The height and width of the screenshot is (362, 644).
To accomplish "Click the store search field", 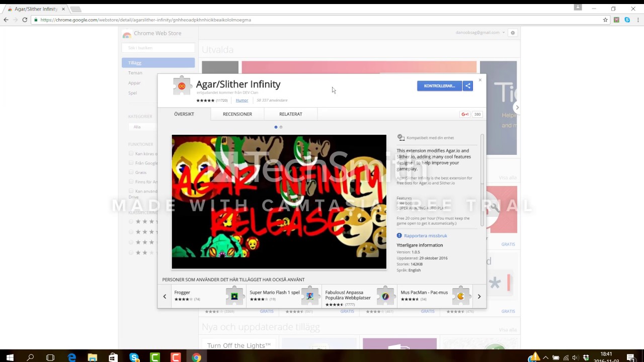I will coord(158,48).
